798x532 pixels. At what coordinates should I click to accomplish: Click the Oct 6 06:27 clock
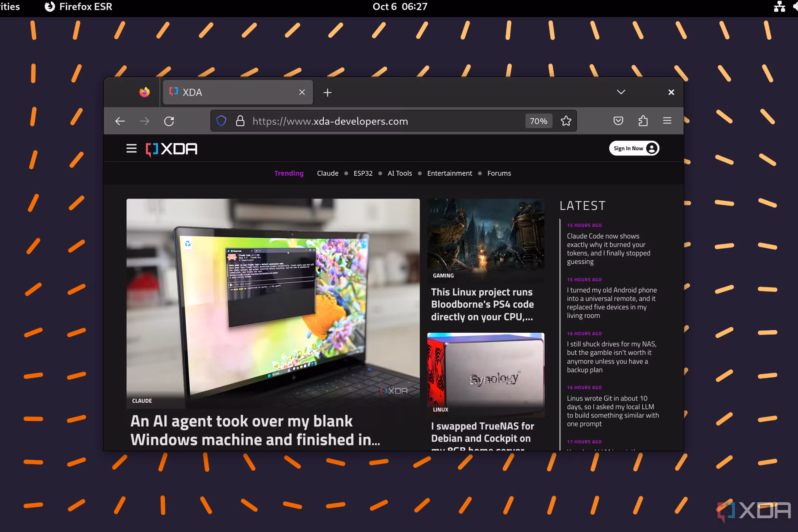pos(400,6)
